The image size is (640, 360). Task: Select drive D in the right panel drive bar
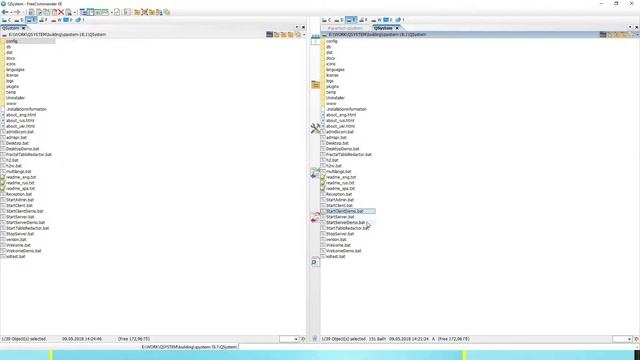coord(339,20)
